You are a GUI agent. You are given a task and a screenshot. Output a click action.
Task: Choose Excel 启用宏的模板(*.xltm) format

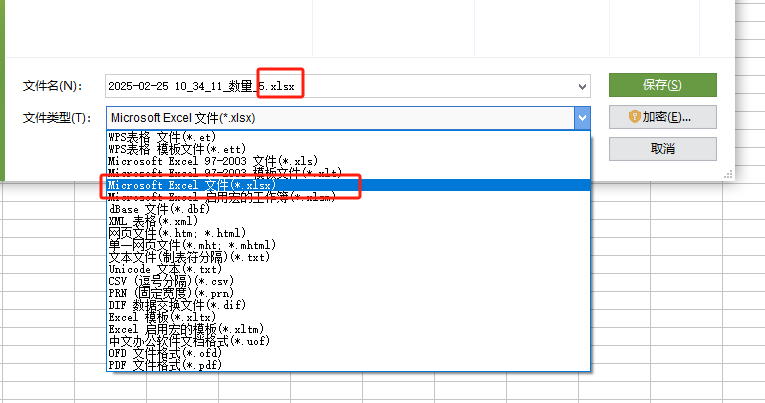(x=348, y=329)
